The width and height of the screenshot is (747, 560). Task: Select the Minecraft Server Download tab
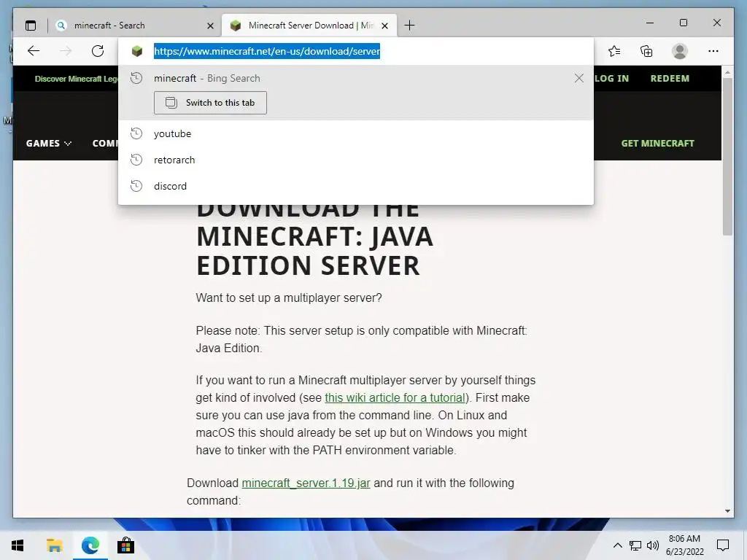tap(309, 26)
